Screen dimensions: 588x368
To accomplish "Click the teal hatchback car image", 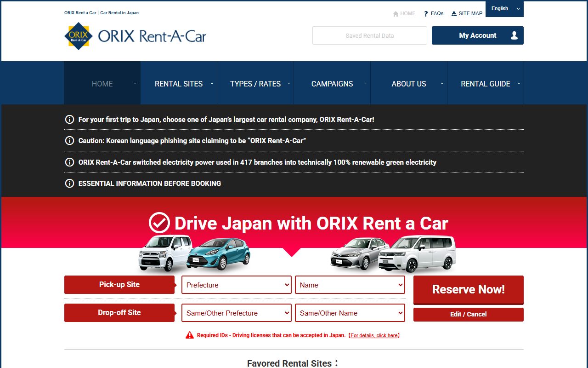I will pos(219,253).
